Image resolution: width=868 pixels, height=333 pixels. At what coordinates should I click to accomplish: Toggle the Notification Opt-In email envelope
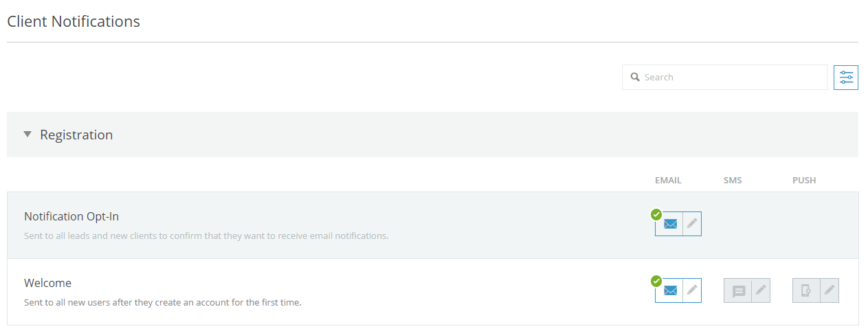click(x=670, y=224)
